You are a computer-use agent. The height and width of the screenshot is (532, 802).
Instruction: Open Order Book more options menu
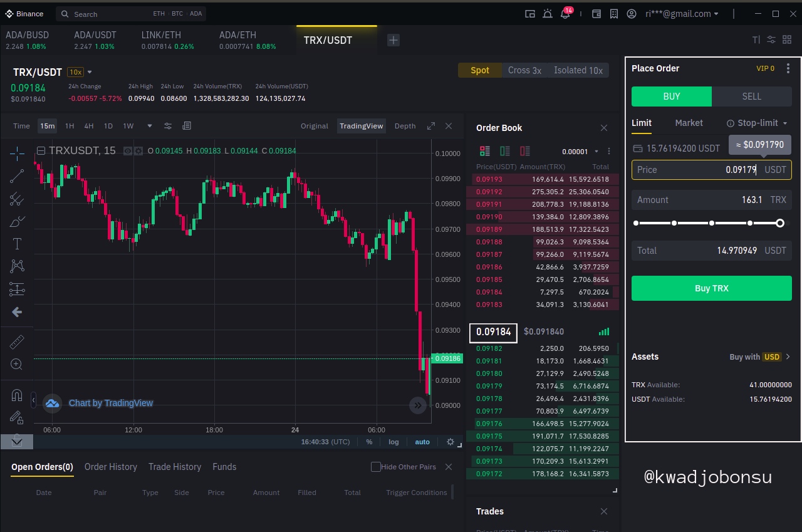(x=609, y=151)
